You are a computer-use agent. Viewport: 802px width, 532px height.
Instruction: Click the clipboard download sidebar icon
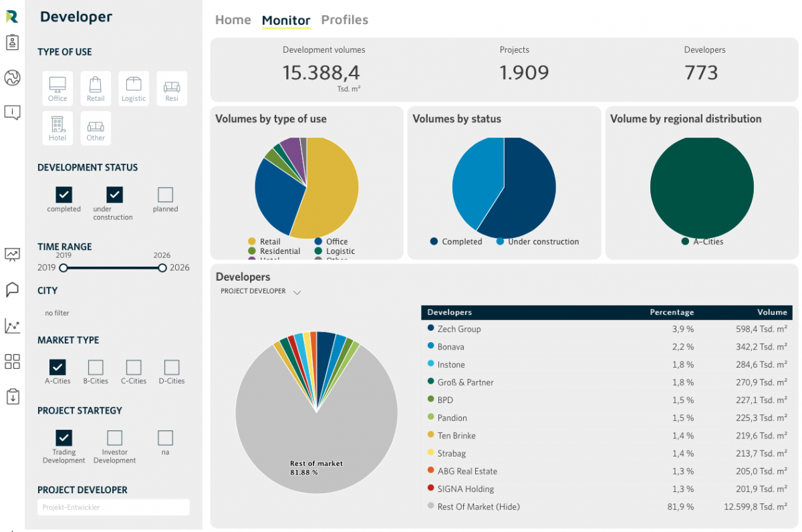[x=12, y=396]
